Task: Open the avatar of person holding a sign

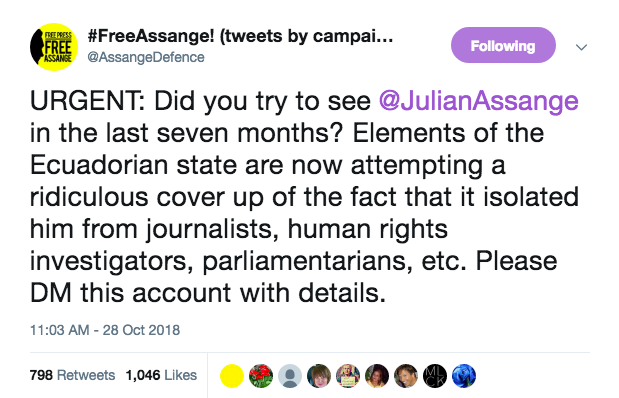Action: (x=348, y=375)
